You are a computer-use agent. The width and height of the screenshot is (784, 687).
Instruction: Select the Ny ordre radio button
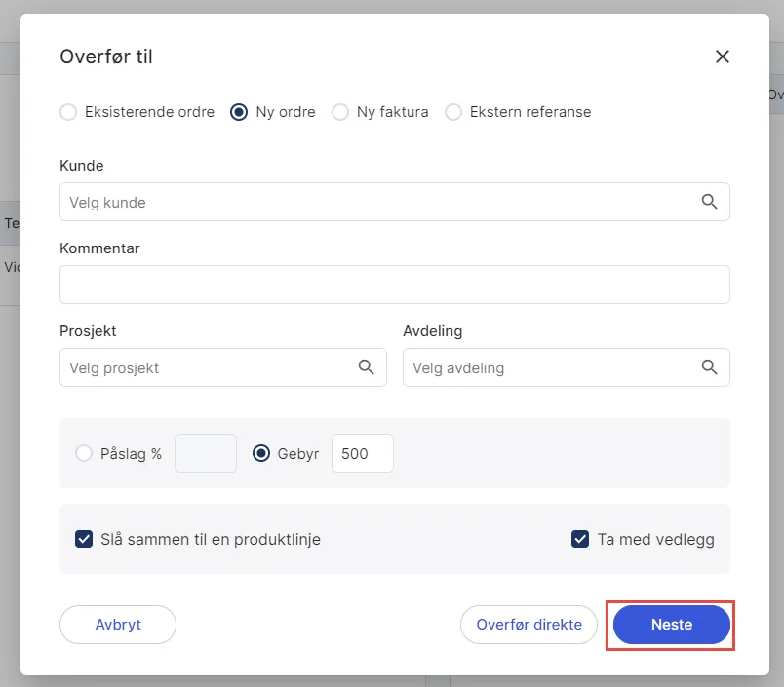coord(239,112)
